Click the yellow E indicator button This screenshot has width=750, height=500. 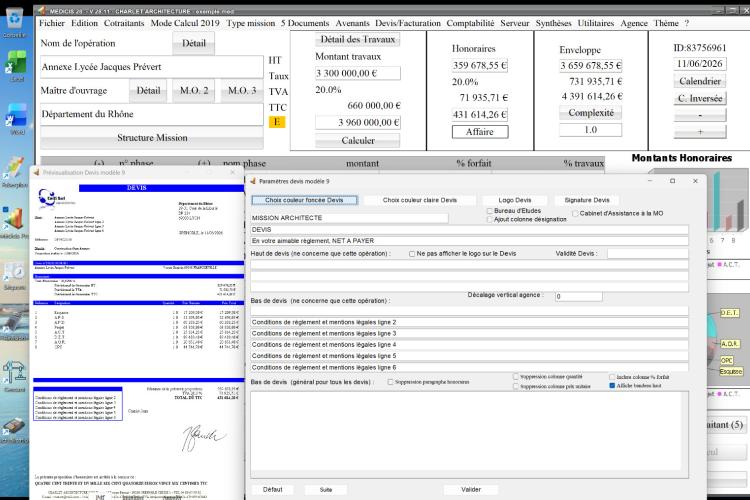(x=276, y=122)
